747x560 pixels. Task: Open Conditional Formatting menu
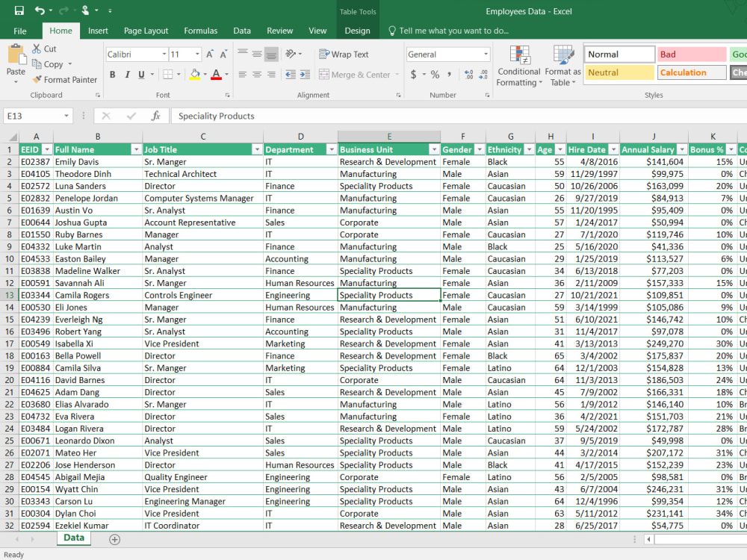tap(519, 66)
